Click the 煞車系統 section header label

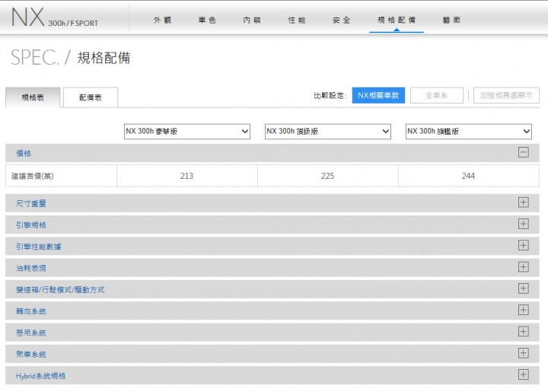[x=31, y=354]
